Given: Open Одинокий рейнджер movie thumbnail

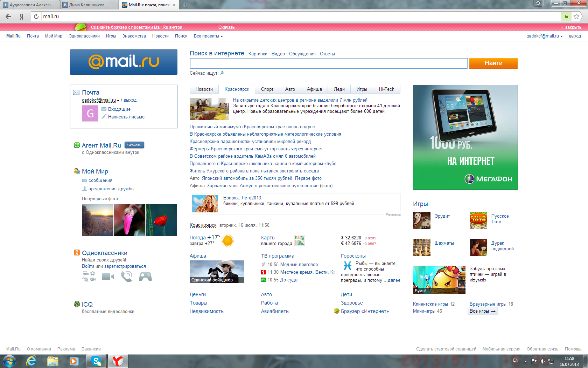Looking at the screenshot, I should (217, 272).
